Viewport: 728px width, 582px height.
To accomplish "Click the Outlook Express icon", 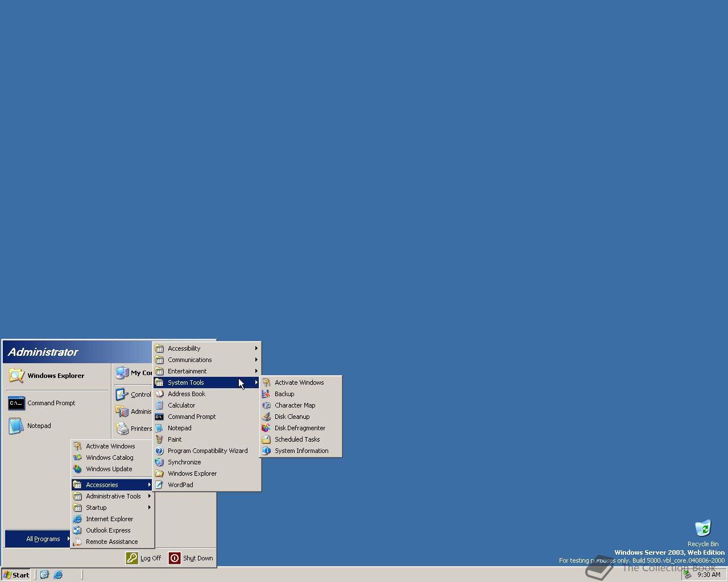I will (x=77, y=530).
